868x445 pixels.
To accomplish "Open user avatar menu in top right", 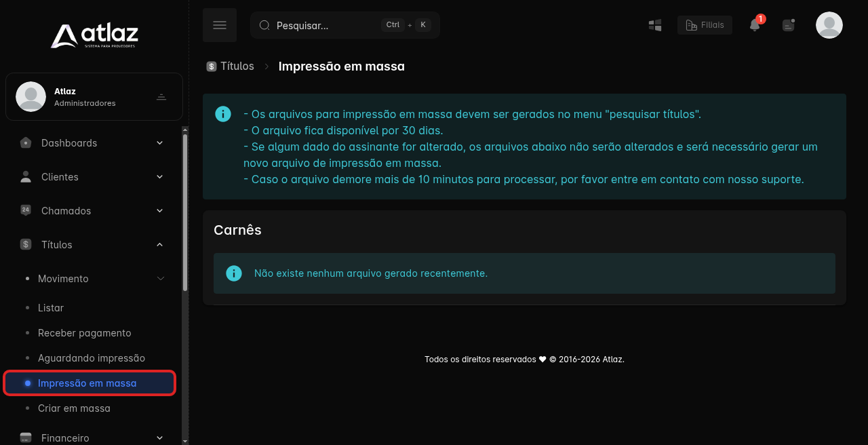I will click(x=829, y=25).
